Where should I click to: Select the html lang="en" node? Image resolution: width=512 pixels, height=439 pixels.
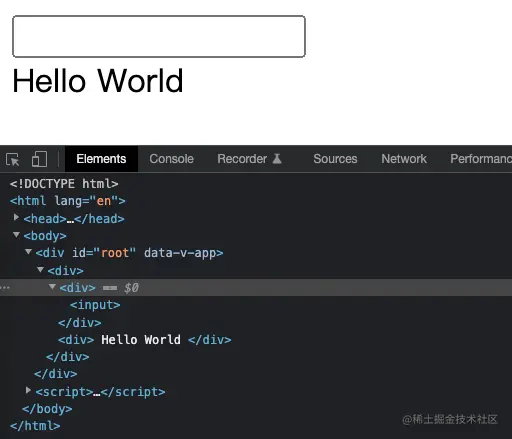pyautogui.click(x=68, y=201)
